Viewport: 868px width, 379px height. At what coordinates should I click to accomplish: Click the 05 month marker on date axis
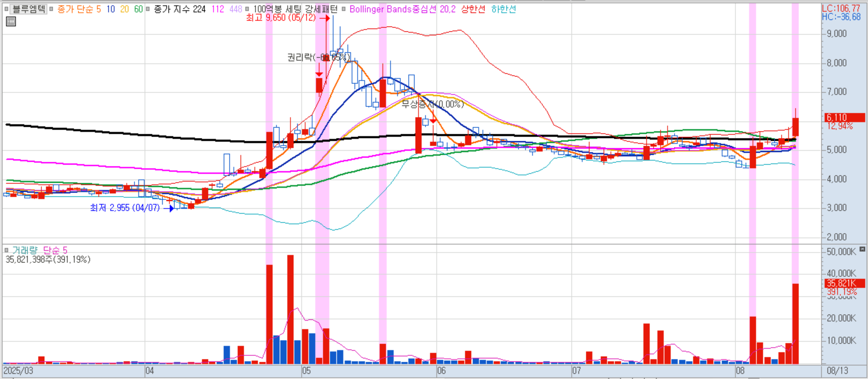306,371
